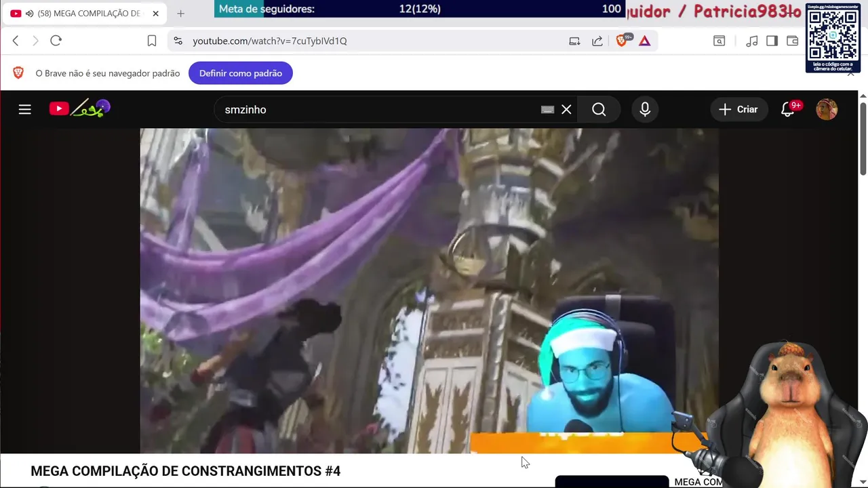Dismiss the default browser notification bar
868x488 pixels.
(851, 73)
